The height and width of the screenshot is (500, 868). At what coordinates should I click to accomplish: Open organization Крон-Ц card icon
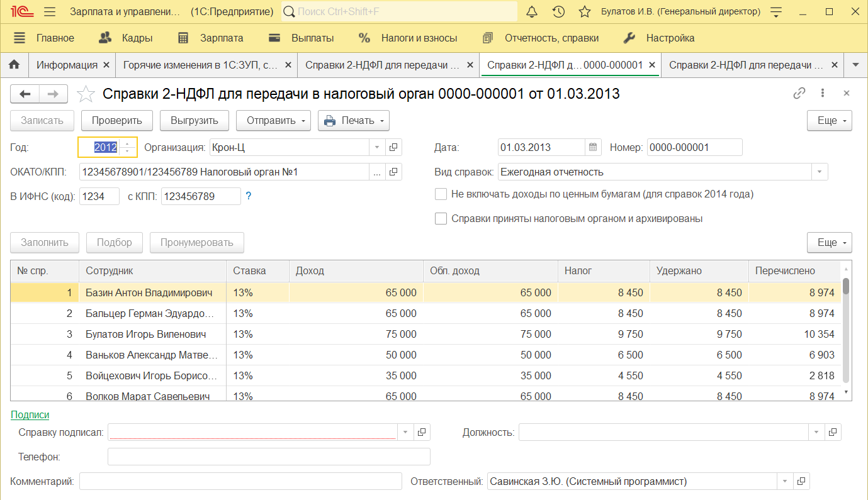(393, 147)
